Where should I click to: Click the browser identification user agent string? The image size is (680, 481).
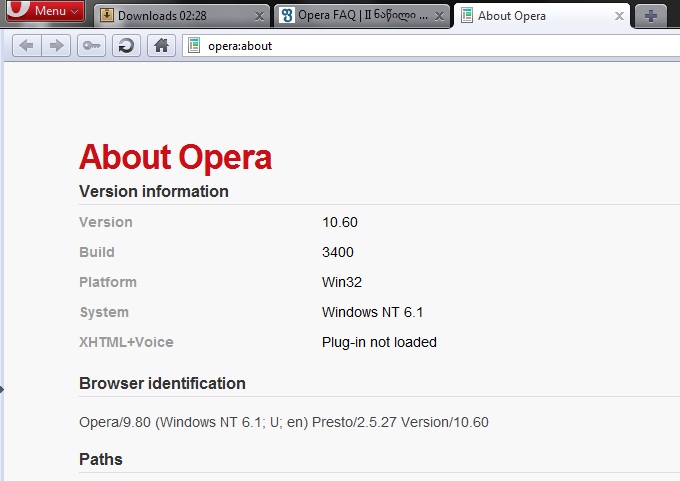coord(284,422)
